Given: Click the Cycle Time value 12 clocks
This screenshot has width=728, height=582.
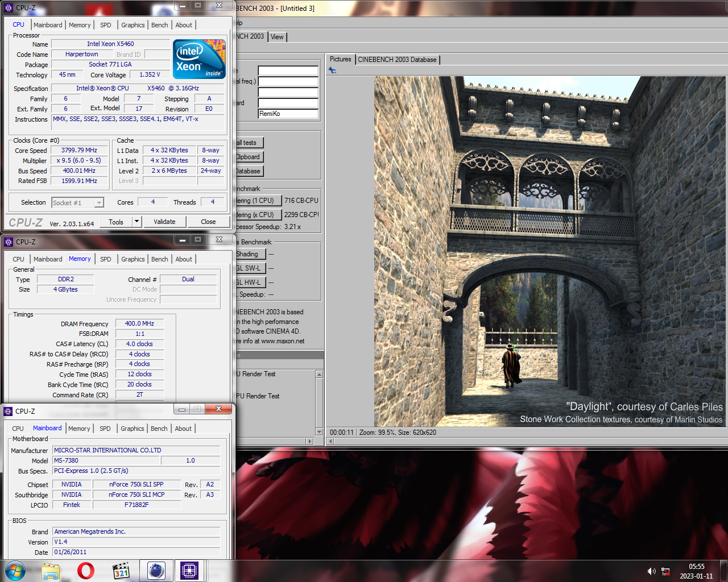Looking at the screenshot, I should 139,374.
